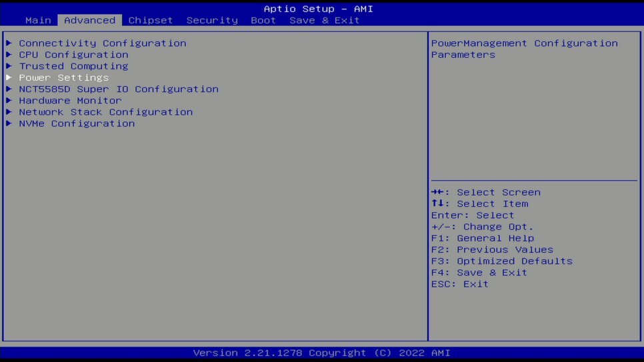The width and height of the screenshot is (644, 362).
Task: Click the 'F1: General Help' hint
Action: [x=483, y=238]
